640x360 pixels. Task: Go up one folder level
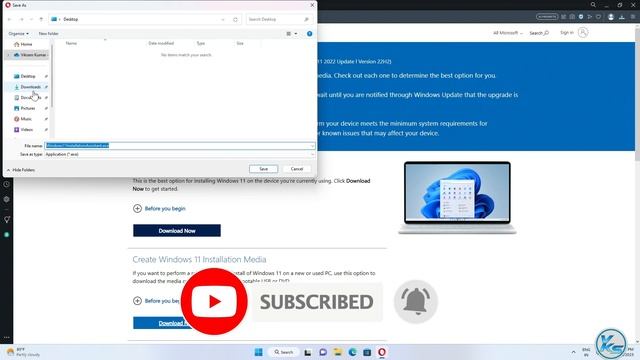click(41, 19)
